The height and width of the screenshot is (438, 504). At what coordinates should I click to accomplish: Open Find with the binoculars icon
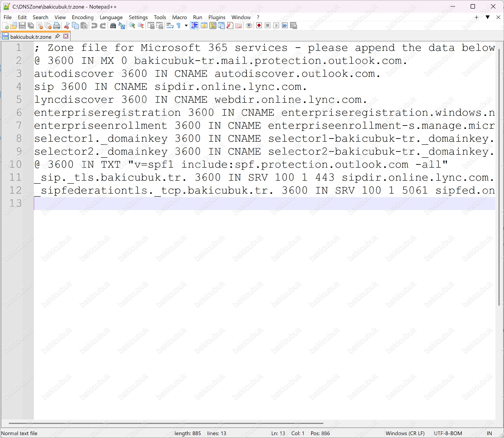[113, 26]
